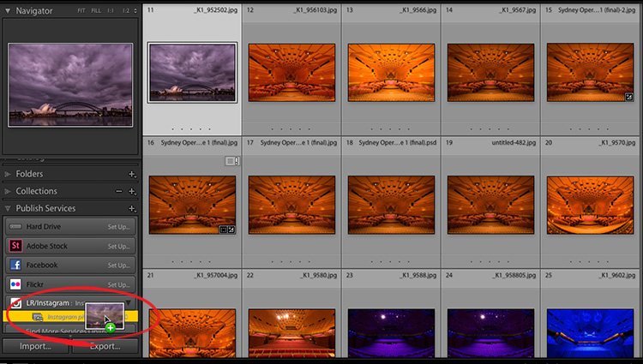Click the Export... button

(x=105, y=346)
